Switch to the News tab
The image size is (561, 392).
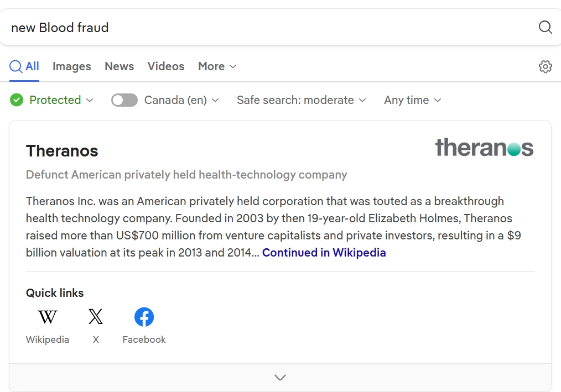tap(119, 66)
